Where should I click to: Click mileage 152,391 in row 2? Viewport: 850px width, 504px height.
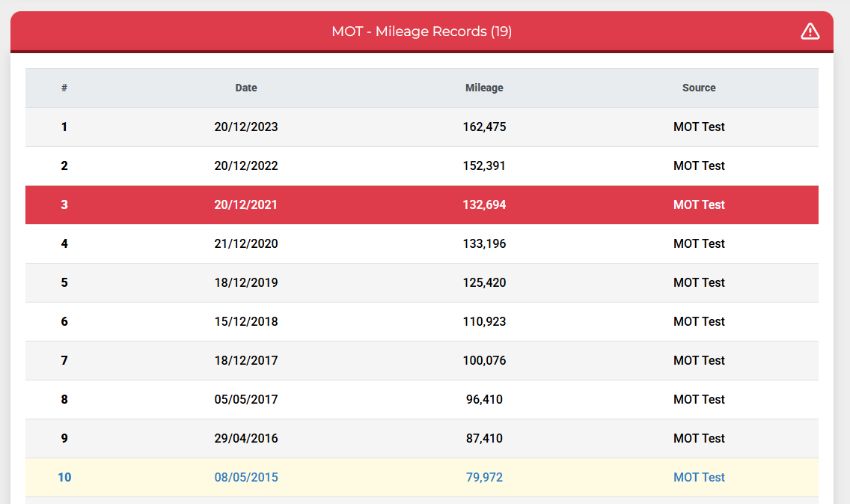[484, 166]
